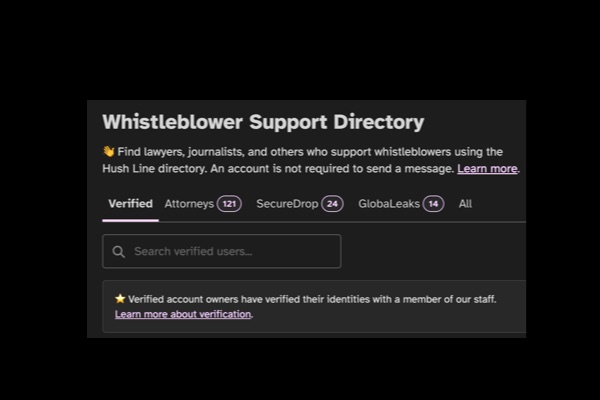Click the pink underline under Verified
Image resolution: width=600 pixels, height=400 pixels.
[130, 220]
